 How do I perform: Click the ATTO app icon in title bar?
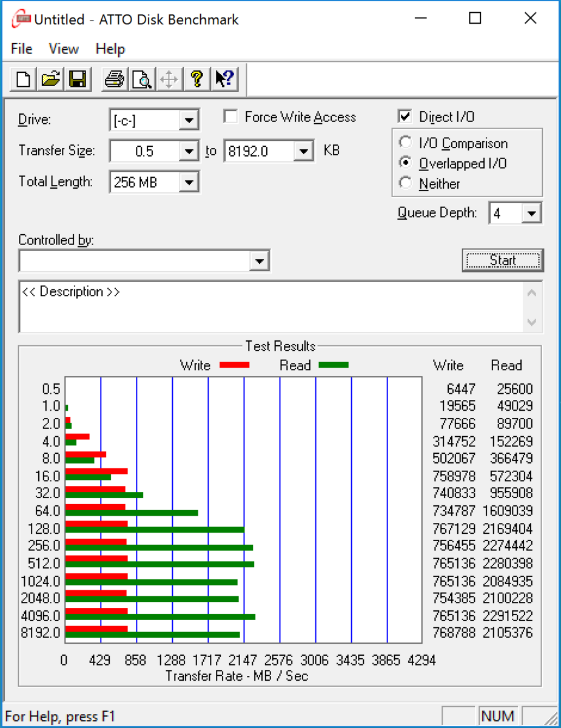pyautogui.click(x=21, y=19)
